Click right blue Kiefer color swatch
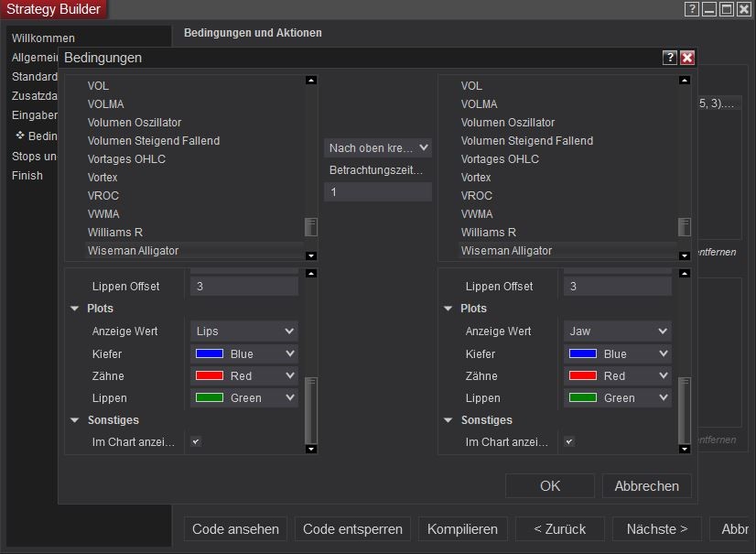This screenshot has height=554, width=756. (583, 353)
